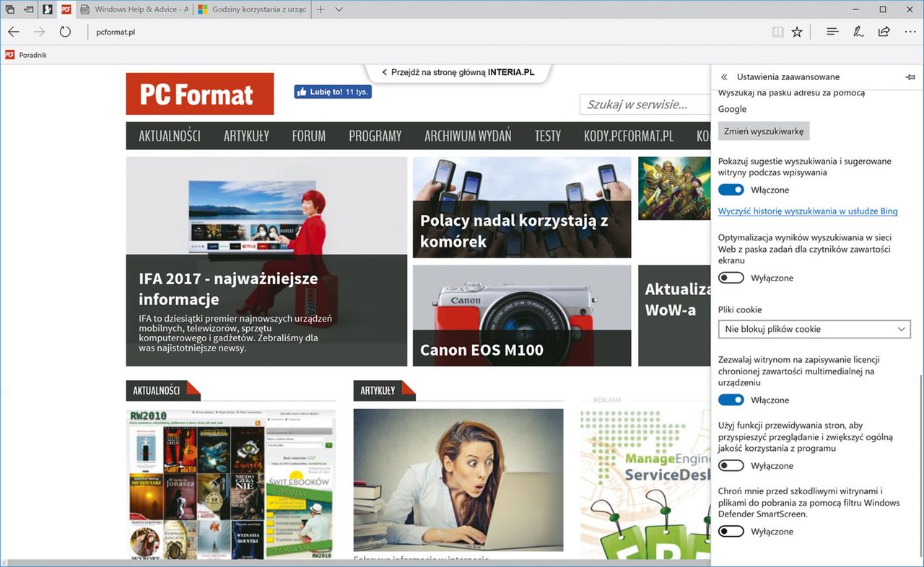Disable search suggestions toggle
This screenshot has width=924, height=567.
coord(731,190)
